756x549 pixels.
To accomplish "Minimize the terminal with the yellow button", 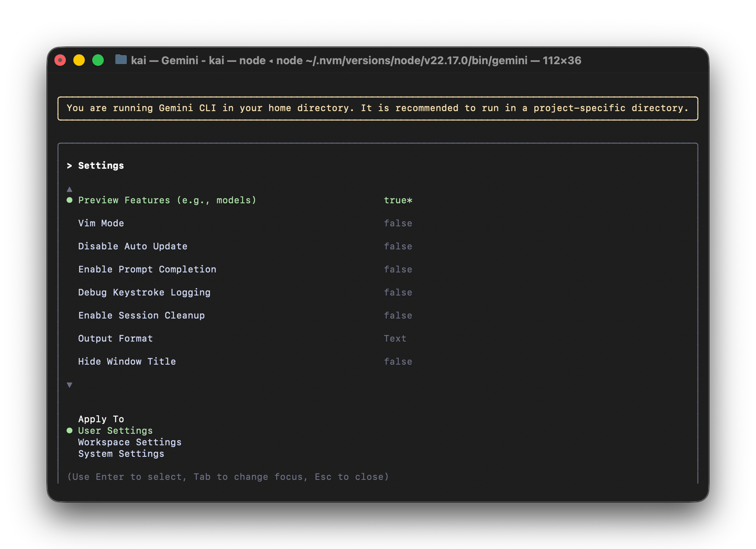I will pos(79,60).
